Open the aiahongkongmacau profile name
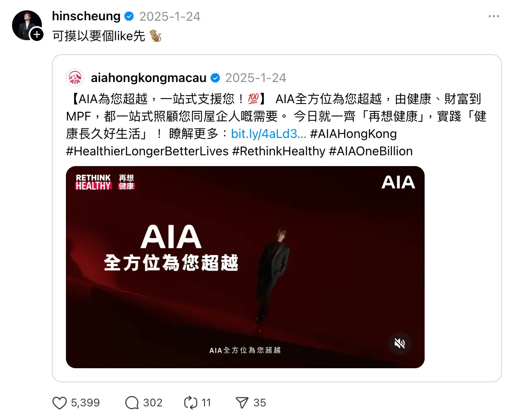The height and width of the screenshot is (420, 520). pyautogui.click(x=148, y=78)
